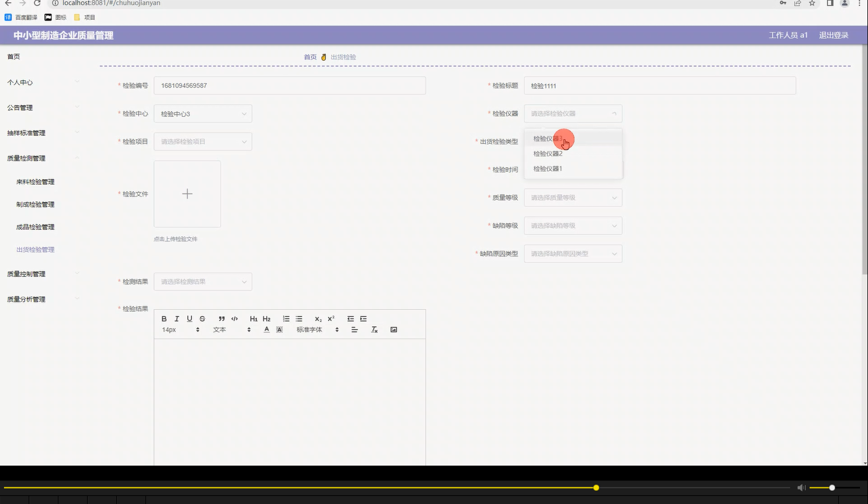Viewport: 868px width, 504px height.
Task: Apply Heading 1 style (H1)
Action: coord(254,318)
